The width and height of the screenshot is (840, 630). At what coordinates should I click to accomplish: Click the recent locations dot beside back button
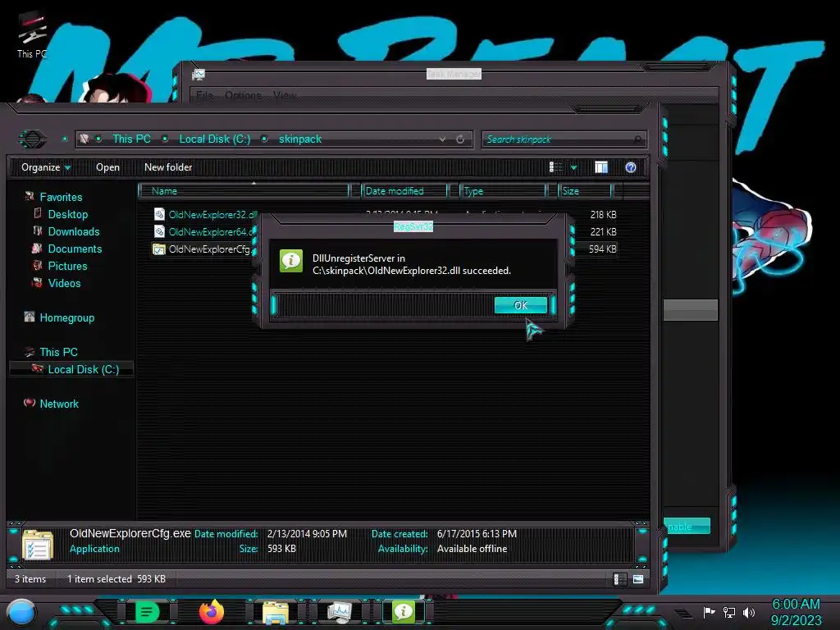[x=65, y=139]
